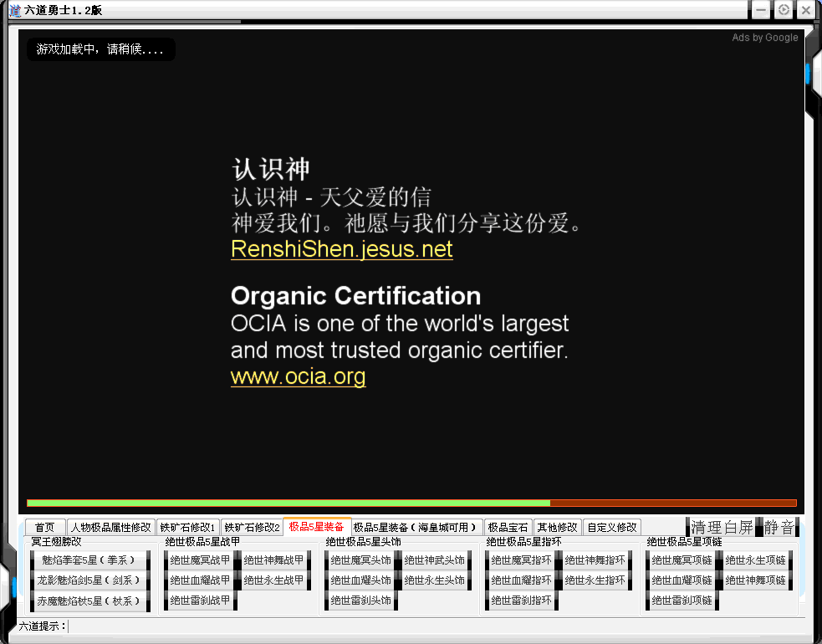Screen dimensions: 822x644
Task: Go to the 自定义修改 tab
Action: pos(611,528)
